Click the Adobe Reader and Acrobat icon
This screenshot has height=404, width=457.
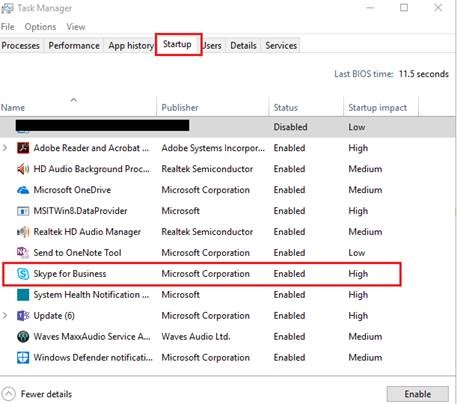point(23,148)
